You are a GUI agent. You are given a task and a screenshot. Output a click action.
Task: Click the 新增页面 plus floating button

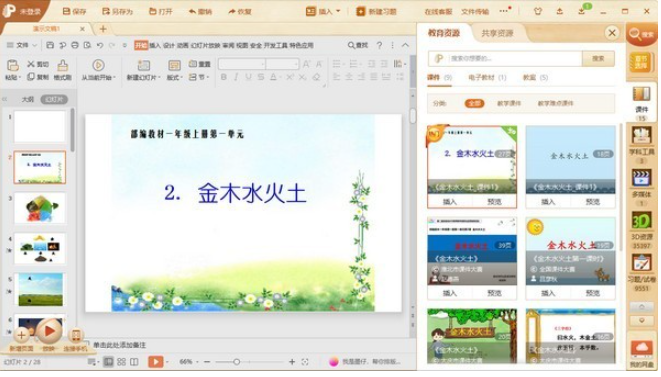pos(21,336)
